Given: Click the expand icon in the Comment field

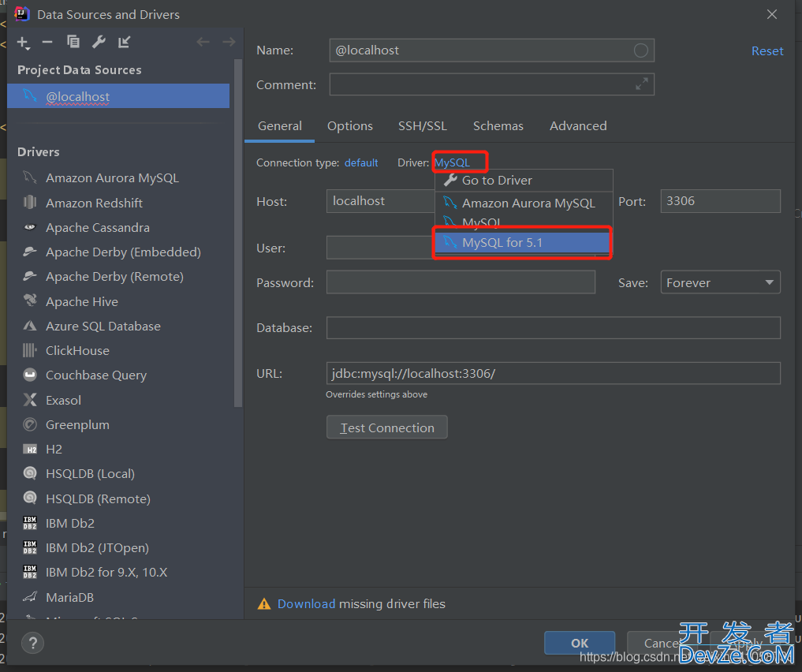Looking at the screenshot, I should click(x=641, y=84).
